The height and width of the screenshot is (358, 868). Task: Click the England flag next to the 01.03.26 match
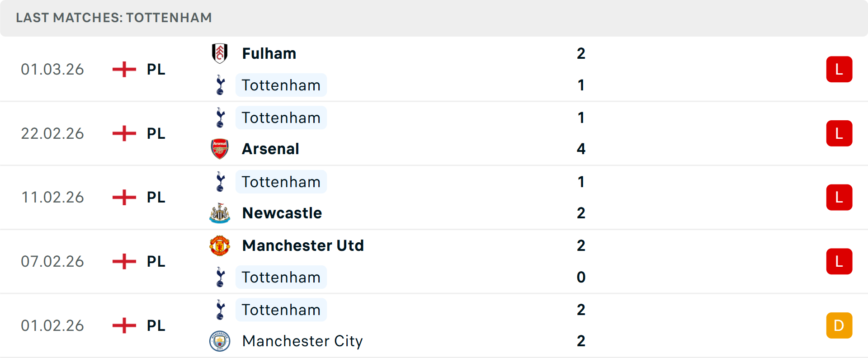(124, 69)
